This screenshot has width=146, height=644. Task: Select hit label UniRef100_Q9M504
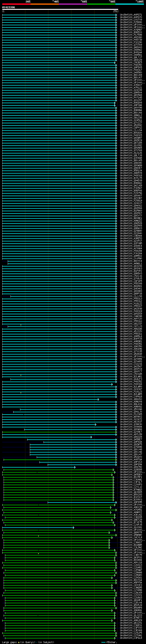coord(131,93)
